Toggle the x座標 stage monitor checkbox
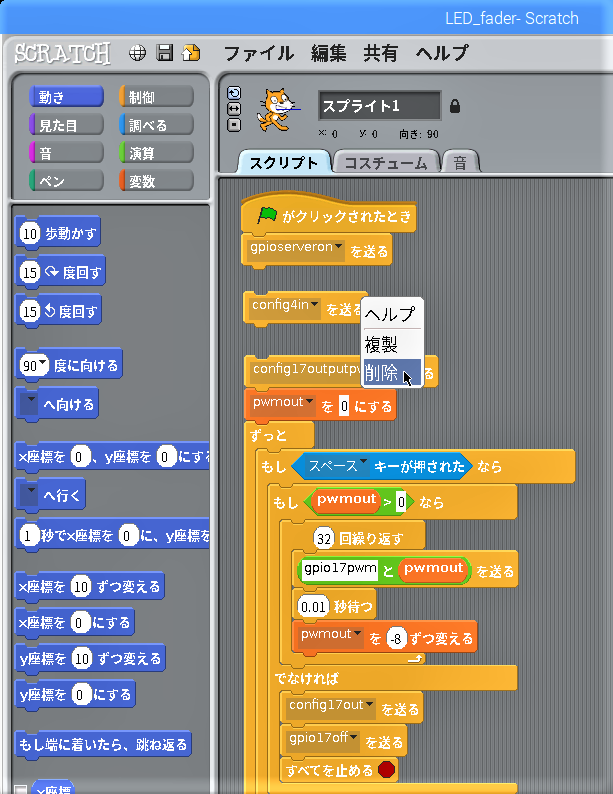 point(20,790)
